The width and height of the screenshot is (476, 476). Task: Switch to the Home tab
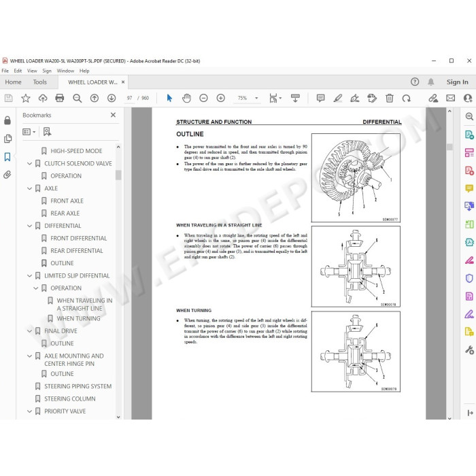pyautogui.click(x=13, y=82)
